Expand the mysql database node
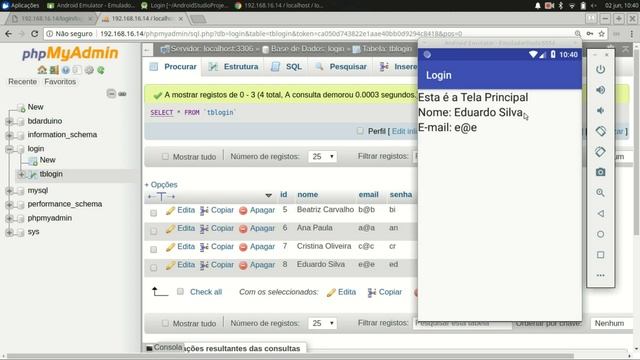Screen dimensions: 640x360 point(9,191)
